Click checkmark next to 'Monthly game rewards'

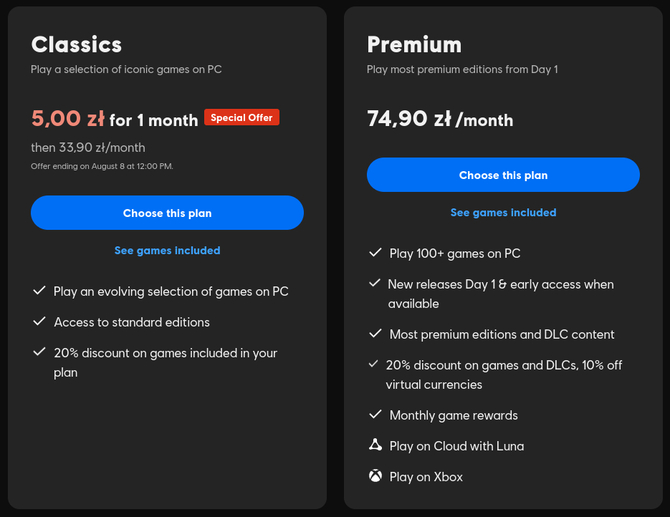click(x=375, y=415)
